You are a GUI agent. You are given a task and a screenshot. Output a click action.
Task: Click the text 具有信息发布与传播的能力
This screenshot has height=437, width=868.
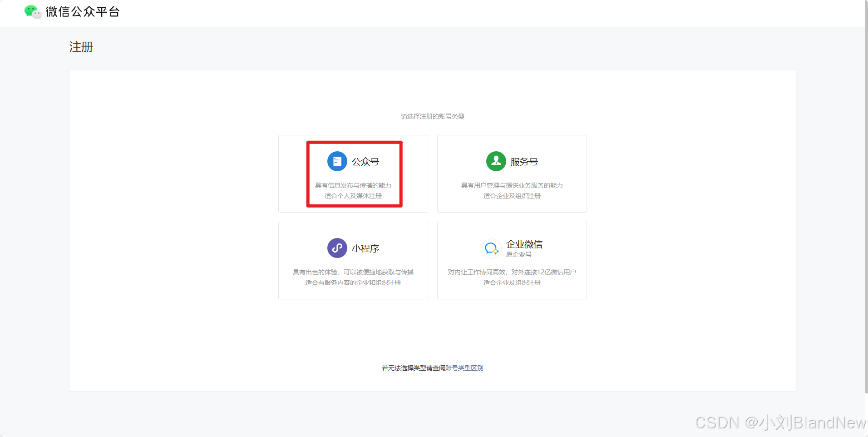353,185
